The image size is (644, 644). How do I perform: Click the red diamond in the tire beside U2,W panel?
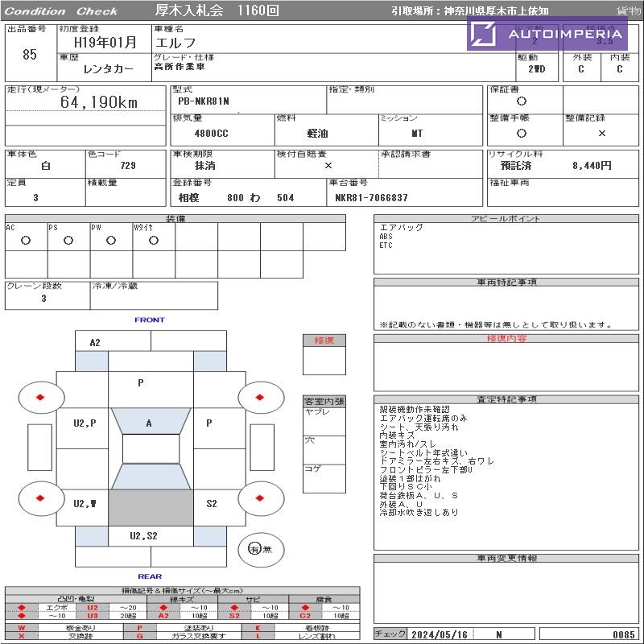click(40, 497)
